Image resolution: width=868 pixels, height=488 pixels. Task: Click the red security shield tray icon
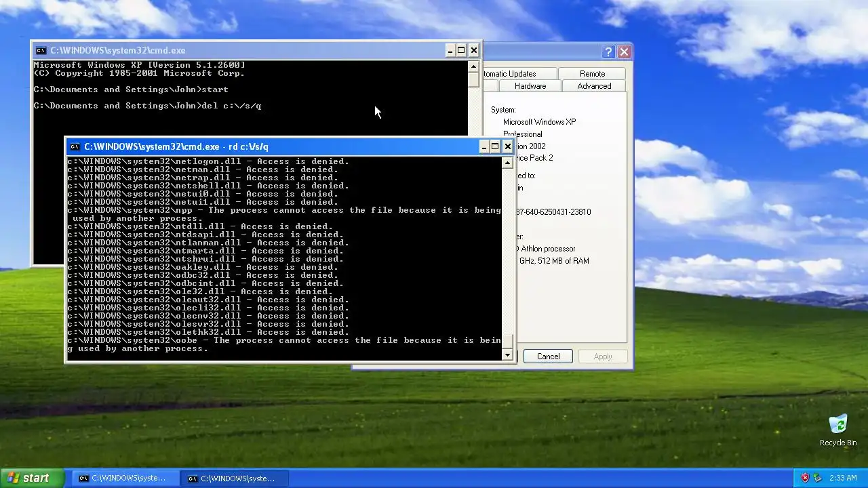pos(805,478)
